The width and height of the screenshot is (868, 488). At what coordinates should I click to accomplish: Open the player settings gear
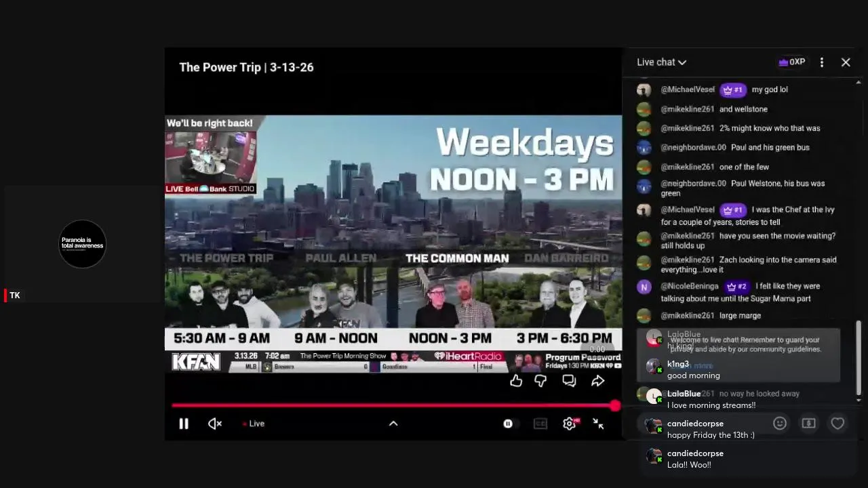(x=570, y=424)
